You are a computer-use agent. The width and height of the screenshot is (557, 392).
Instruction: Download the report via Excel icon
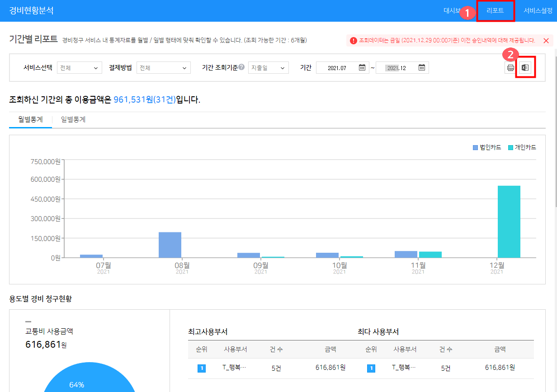[x=525, y=68]
